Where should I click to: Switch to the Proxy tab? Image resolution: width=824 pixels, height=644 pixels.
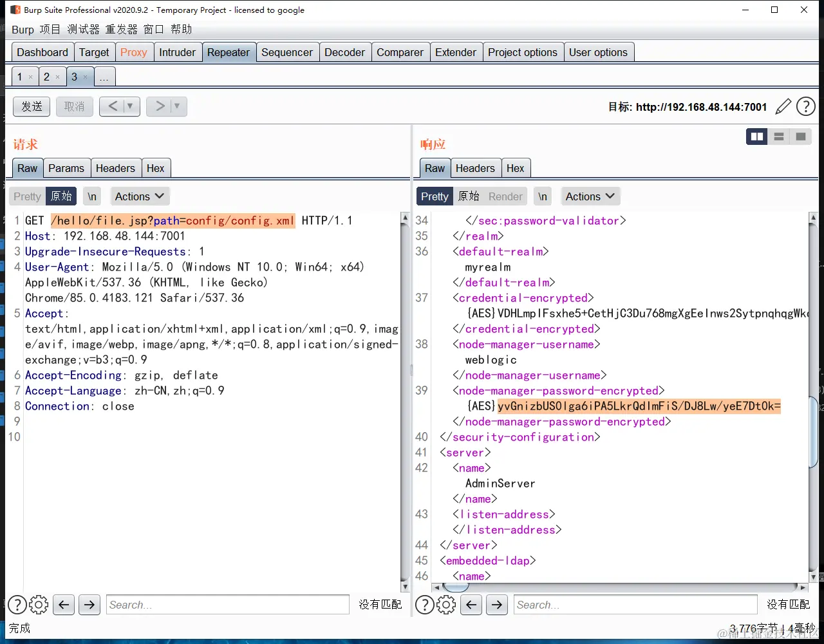click(133, 52)
